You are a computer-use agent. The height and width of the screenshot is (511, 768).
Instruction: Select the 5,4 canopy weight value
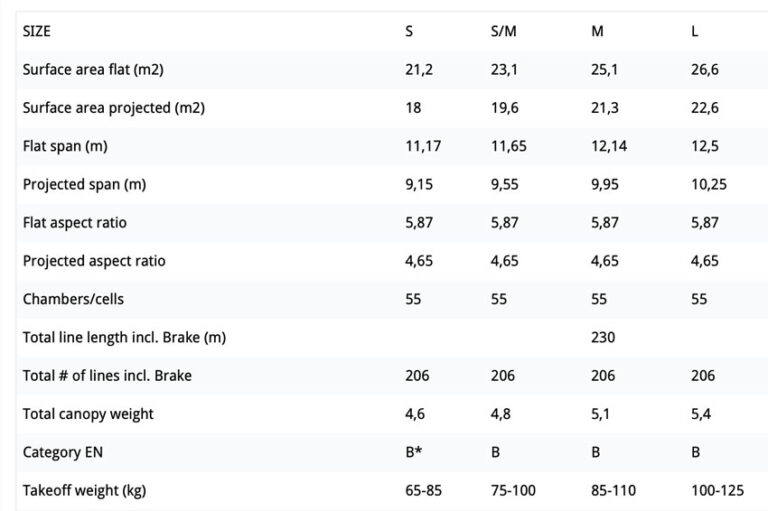(x=701, y=414)
